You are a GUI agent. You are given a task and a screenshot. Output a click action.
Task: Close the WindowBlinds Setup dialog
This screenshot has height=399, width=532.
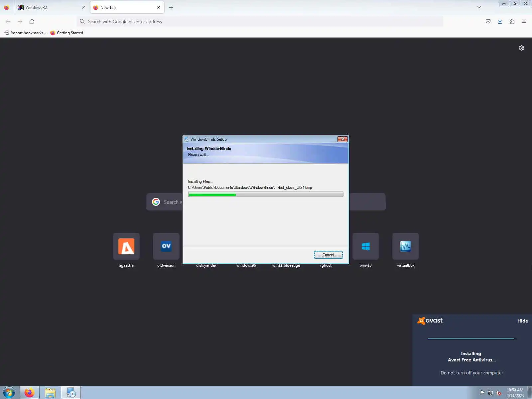(x=342, y=139)
